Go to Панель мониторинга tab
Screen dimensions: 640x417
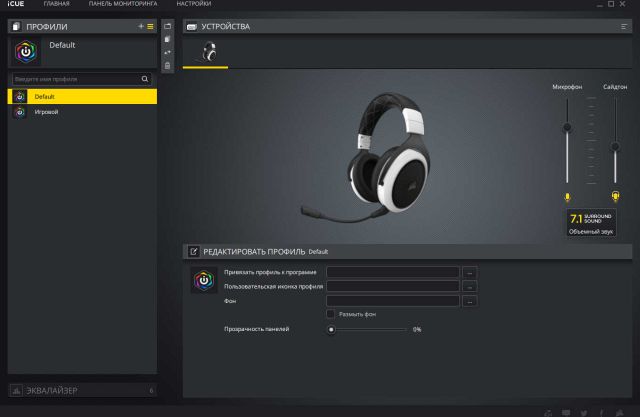point(123,5)
